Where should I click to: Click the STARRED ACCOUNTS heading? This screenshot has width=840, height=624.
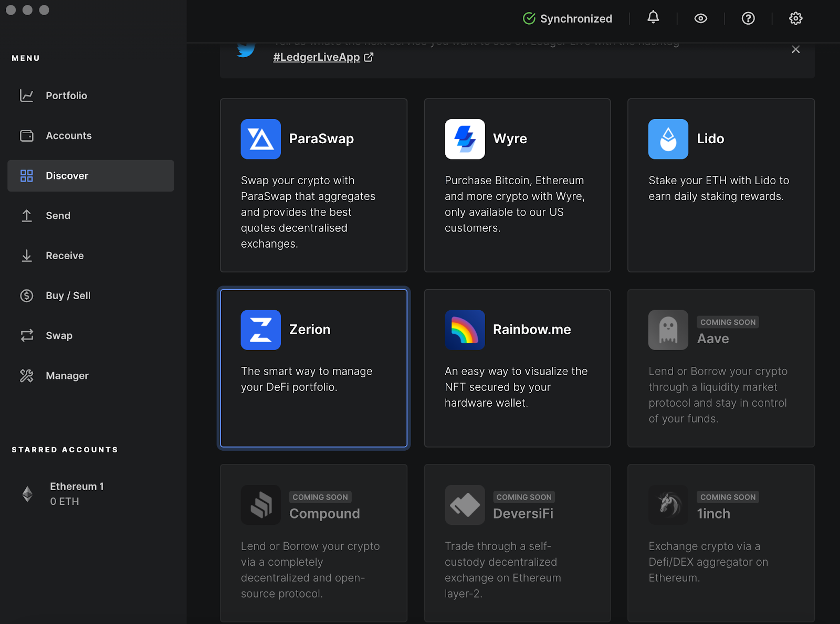65,450
